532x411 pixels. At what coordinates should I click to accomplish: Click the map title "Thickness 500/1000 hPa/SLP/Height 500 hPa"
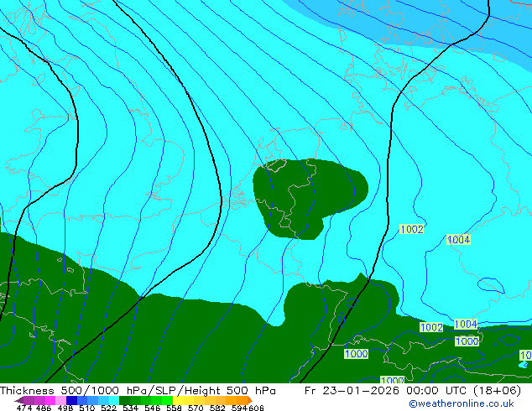click(138, 391)
